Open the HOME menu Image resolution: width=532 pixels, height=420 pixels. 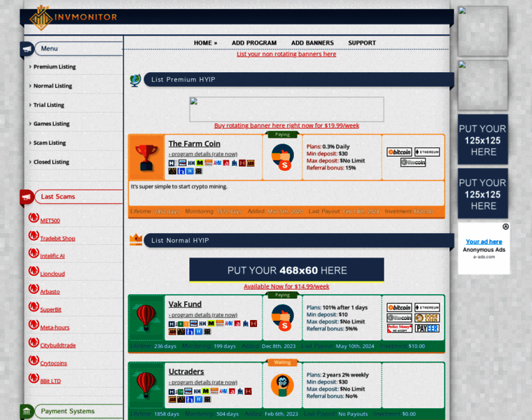coord(205,43)
